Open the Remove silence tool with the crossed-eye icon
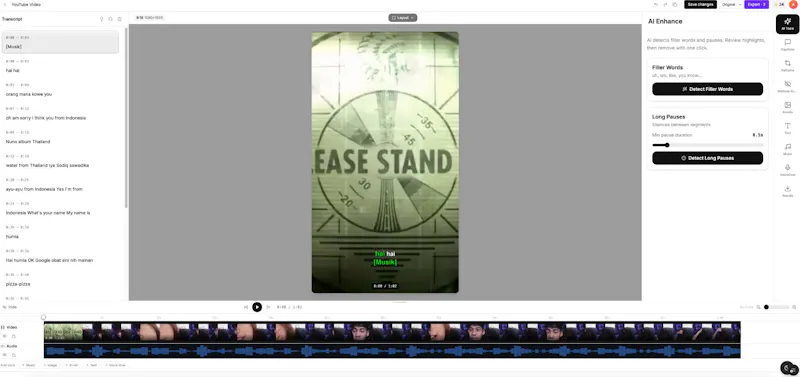Image resolution: width=800 pixels, height=377 pixels. pos(787,87)
